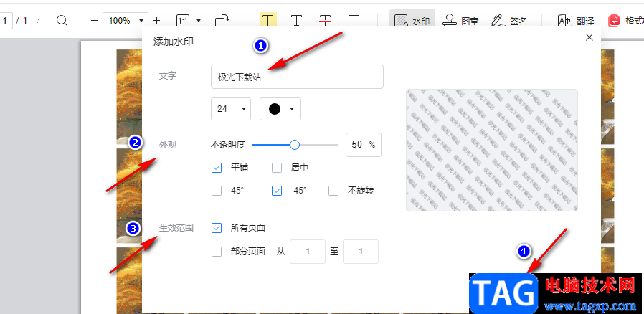Toggle the -45° rotation checkbox
The image size is (644, 314).
pyautogui.click(x=277, y=191)
